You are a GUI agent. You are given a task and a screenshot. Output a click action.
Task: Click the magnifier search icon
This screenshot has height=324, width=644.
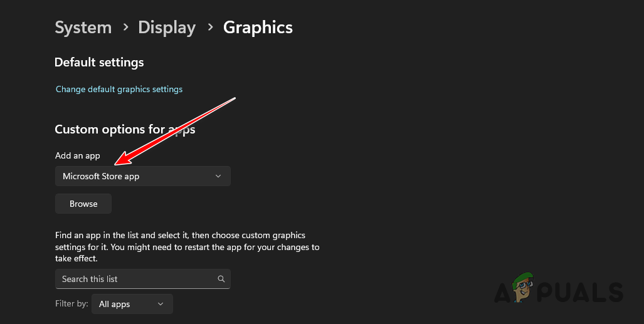pos(221,279)
